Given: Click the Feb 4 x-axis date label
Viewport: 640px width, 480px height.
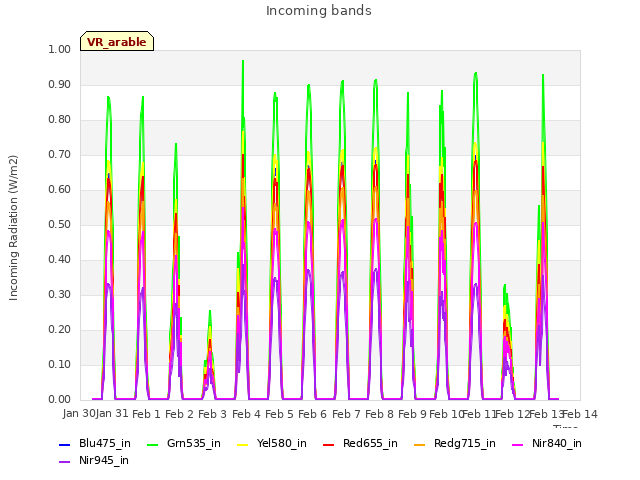Looking at the screenshot, I should pos(246,414).
